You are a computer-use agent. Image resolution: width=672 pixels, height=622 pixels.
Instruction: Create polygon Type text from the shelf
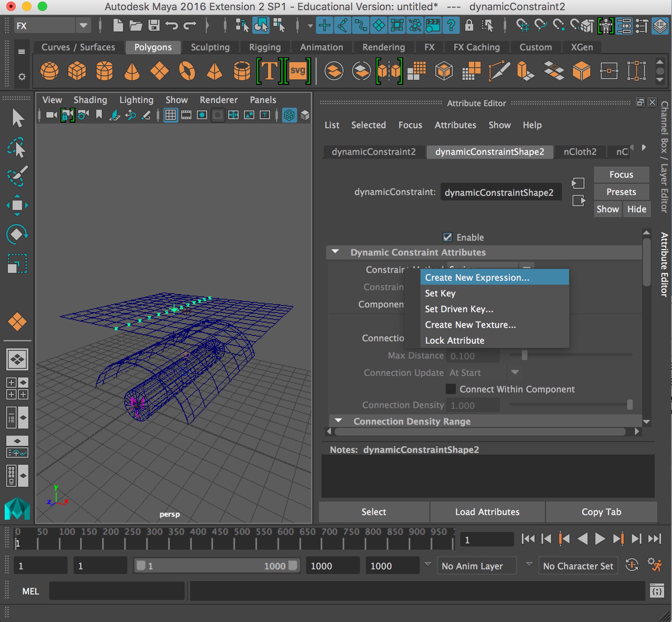(x=270, y=71)
